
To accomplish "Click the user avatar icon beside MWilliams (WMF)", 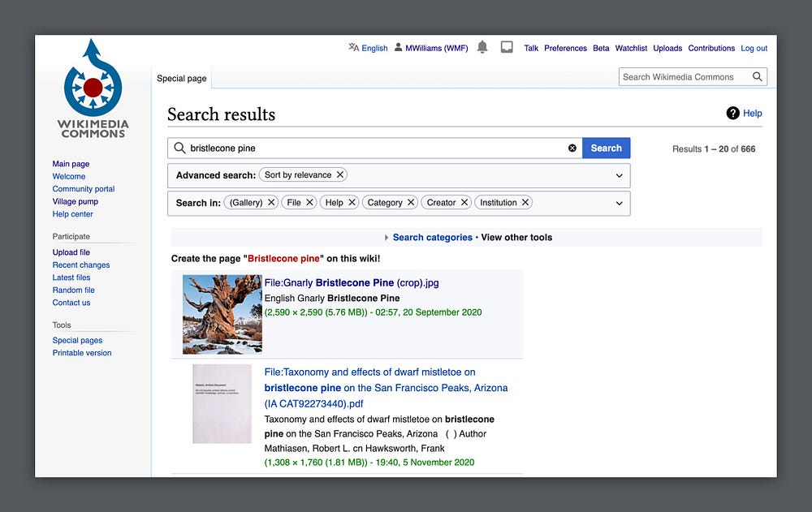I will coord(398,47).
